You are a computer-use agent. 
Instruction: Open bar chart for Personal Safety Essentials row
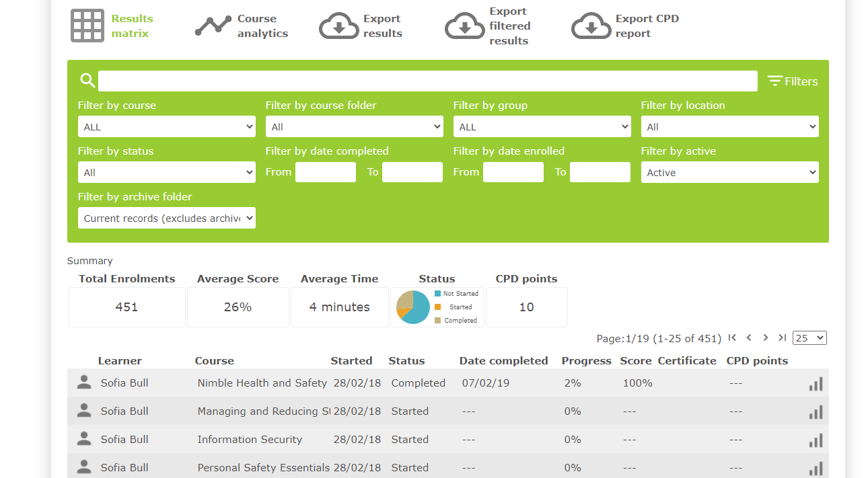click(816, 469)
